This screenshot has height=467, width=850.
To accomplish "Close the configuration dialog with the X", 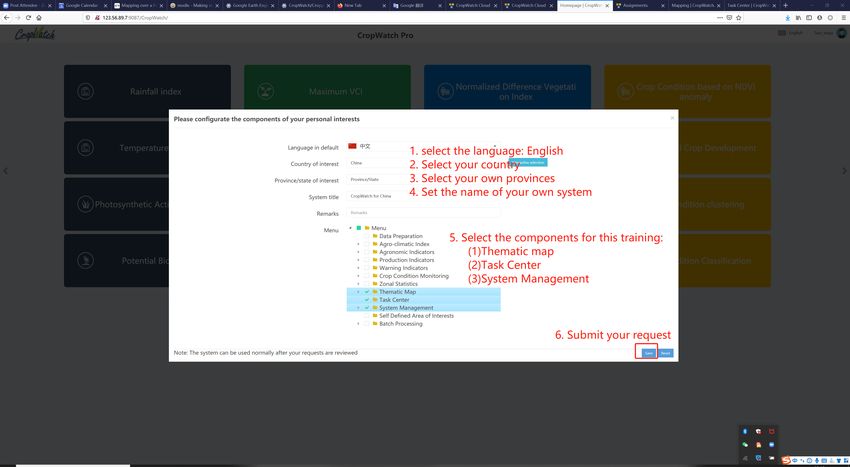I will (x=672, y=118).
